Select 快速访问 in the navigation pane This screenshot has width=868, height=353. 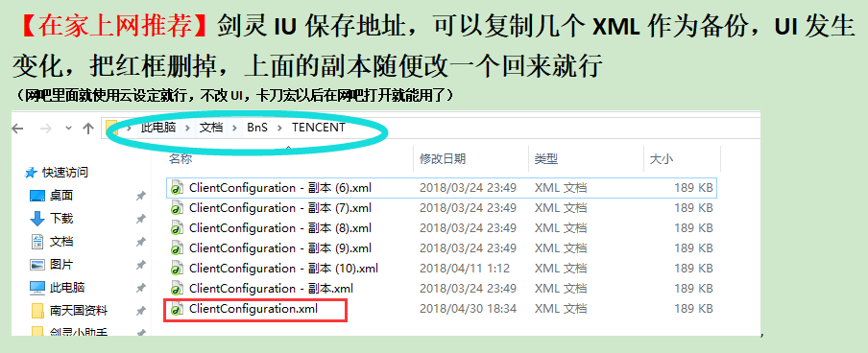coord(65,173)
